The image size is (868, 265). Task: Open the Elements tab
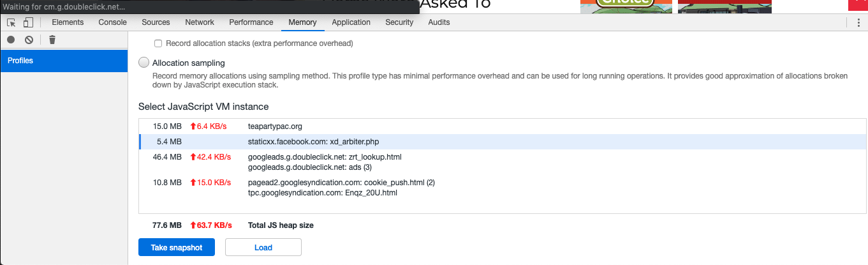pos(68,22)
